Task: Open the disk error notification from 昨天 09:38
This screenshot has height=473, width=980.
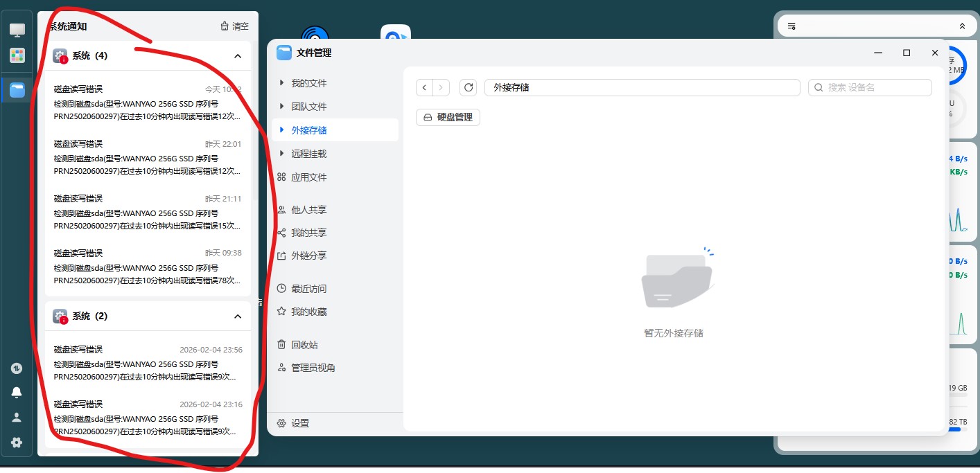Action: pos(148,267)
